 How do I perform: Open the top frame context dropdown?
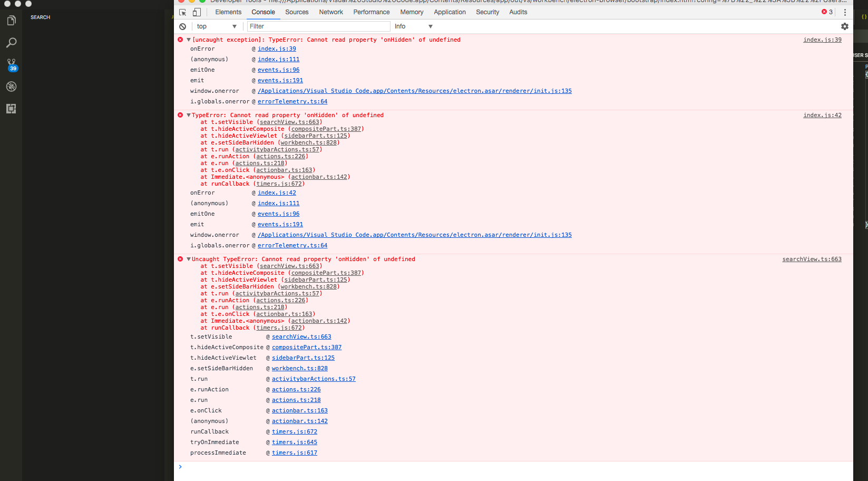217,26
